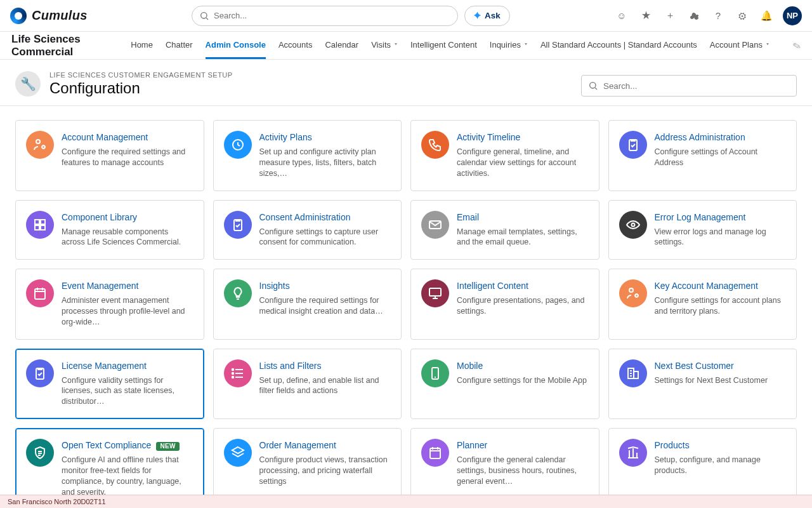Click the Activity Timeline phone icon
This screenshot has width=812, height=508.
tap(435, 145)
